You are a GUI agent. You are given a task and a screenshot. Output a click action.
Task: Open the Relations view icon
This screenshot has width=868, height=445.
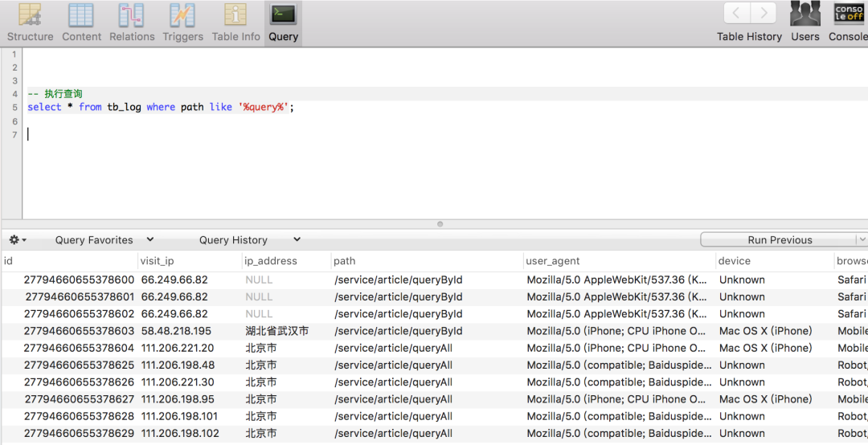click(x=132, y=15)
